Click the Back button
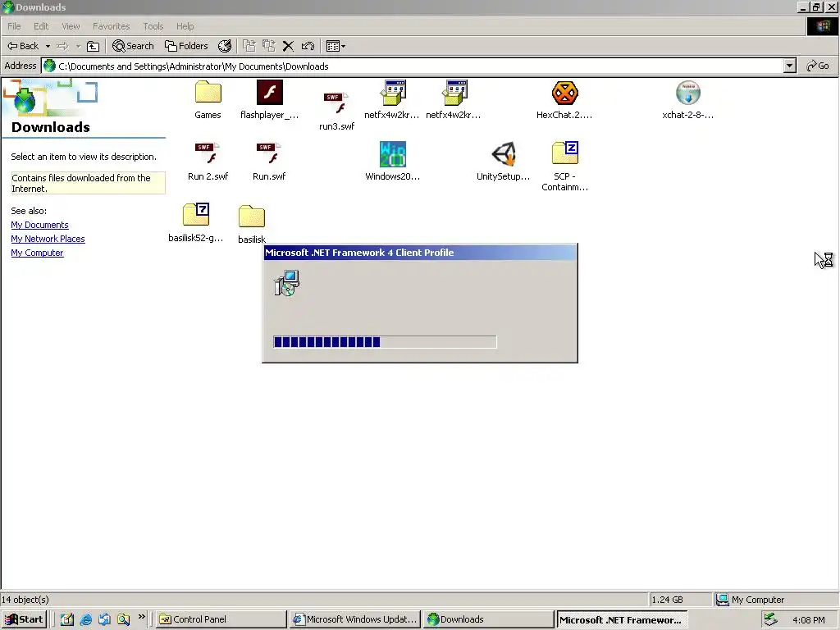The image size is (840, 630). coord(23,46)
